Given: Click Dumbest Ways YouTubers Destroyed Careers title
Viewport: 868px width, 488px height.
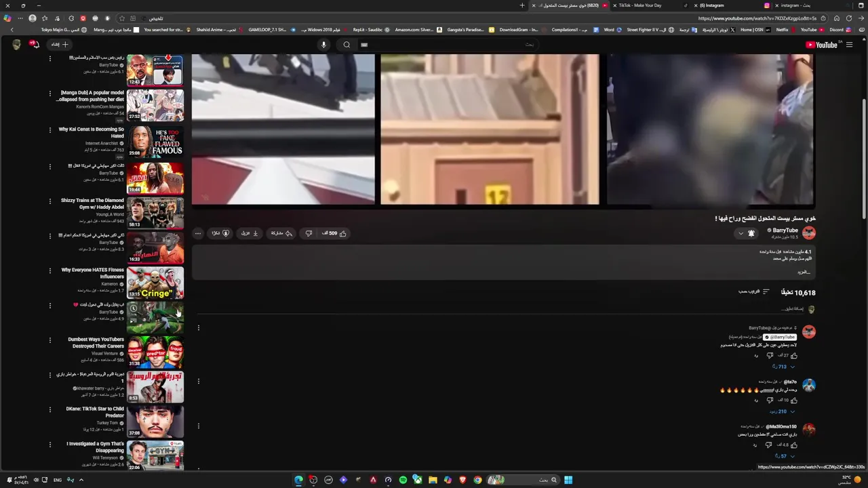Looking at the screenshot, I should coord(96,342).
